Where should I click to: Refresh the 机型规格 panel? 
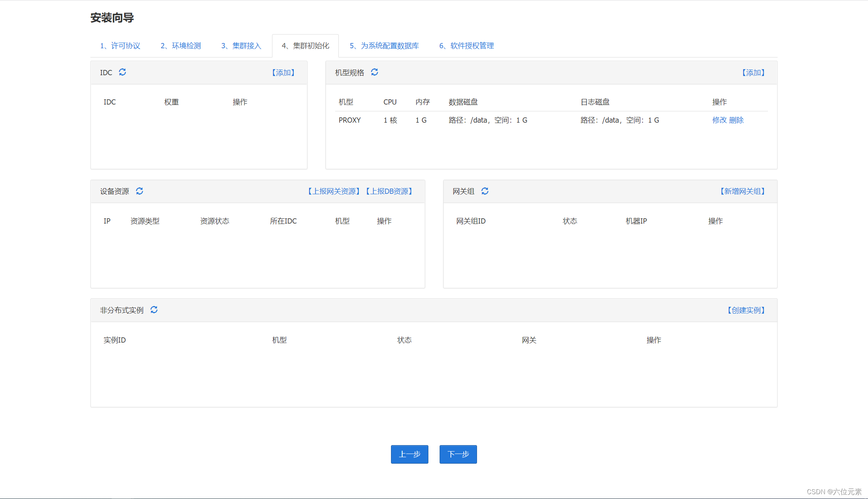coord(375,72)
